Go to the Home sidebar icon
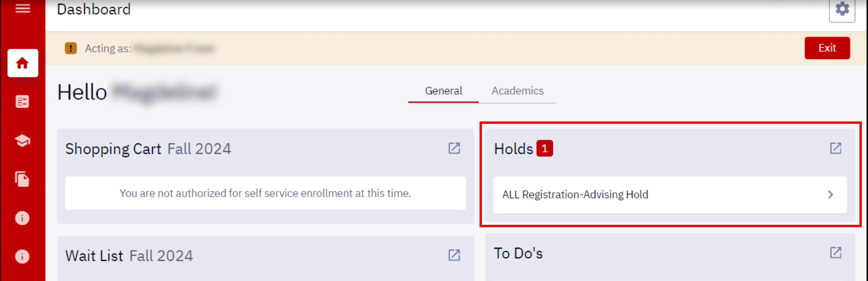The height and width of the screenshot is (281, 868). 22,63
